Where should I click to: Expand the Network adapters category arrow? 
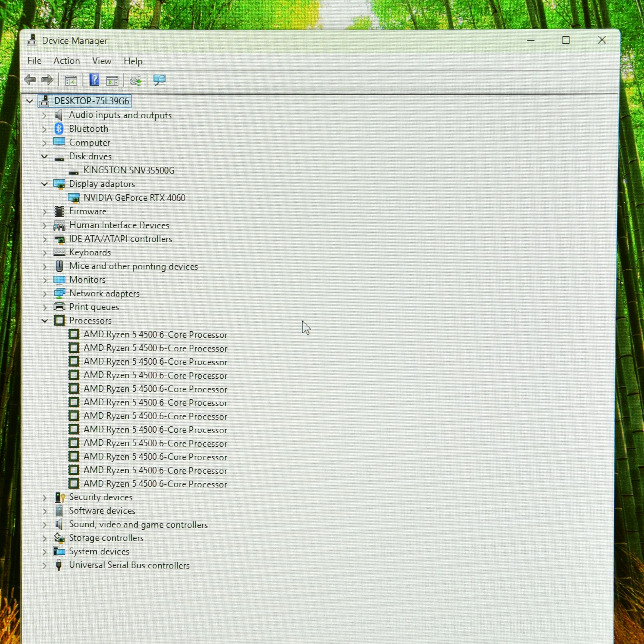click(44, 294)
